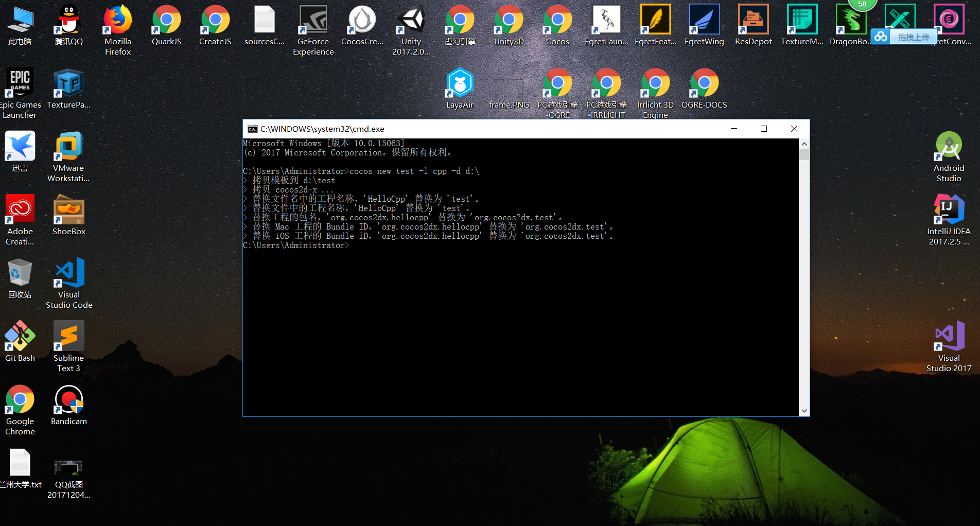
Task: Open the ShoeBox icon
Action: [x=69, y=215]
